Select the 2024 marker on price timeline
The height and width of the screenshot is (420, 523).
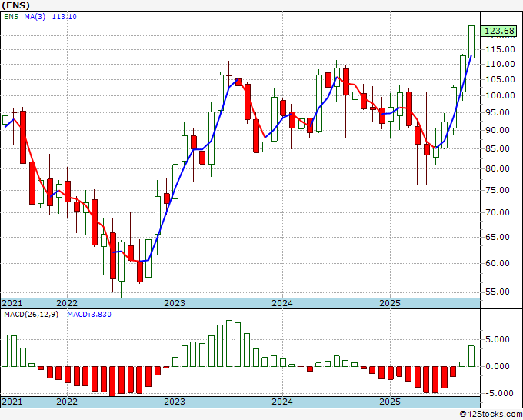tap(282, 303)
